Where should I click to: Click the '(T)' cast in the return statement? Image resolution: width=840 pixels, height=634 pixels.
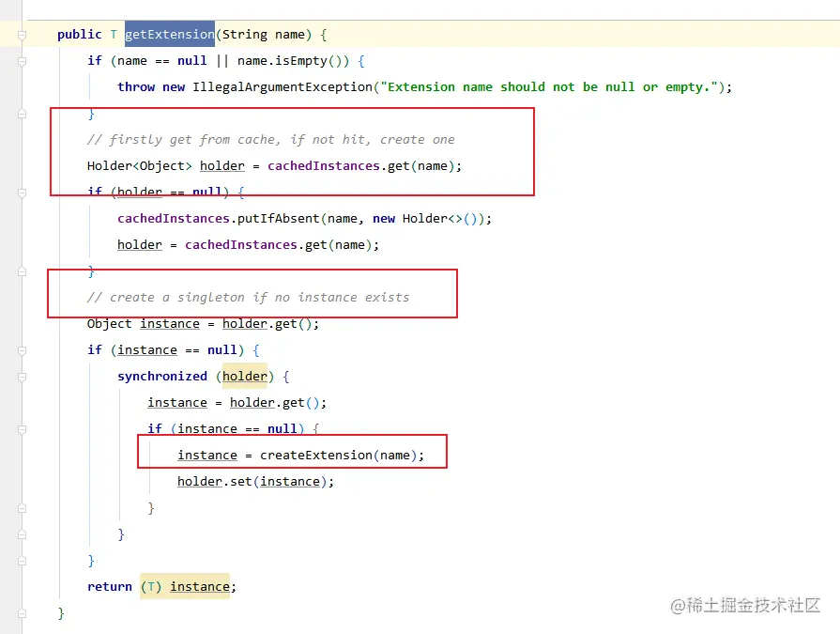[x=151, y=587]
